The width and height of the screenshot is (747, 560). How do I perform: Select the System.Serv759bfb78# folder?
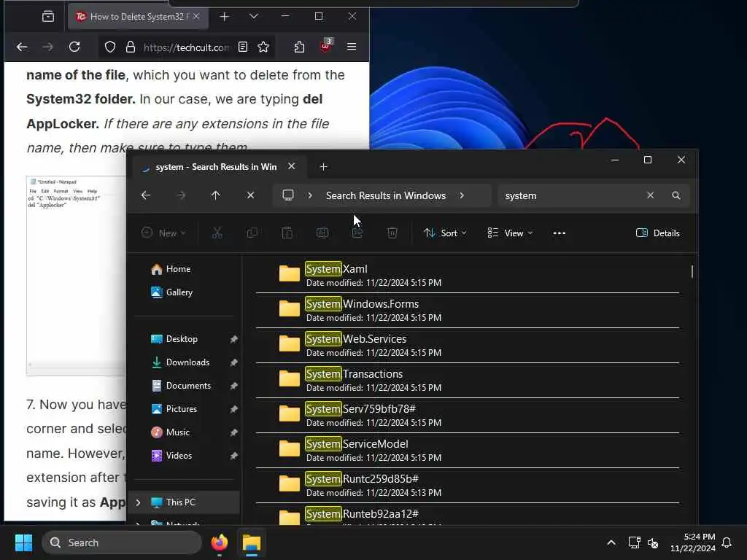[467, 415]
